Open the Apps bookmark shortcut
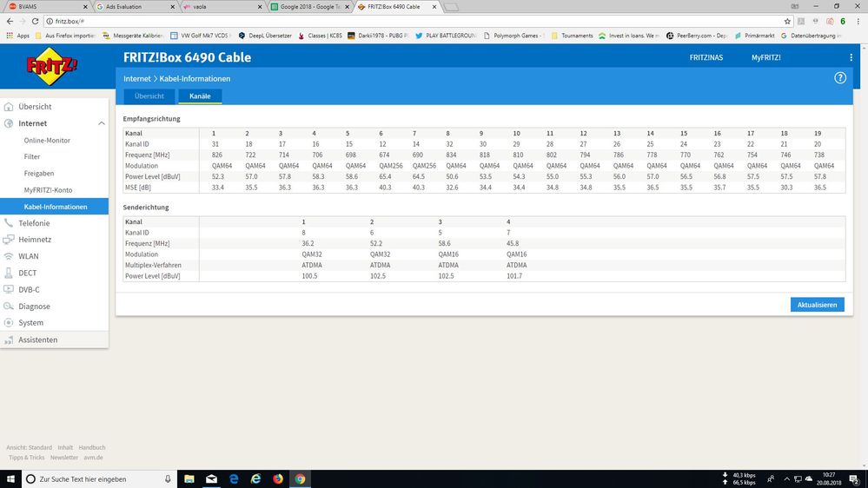This screenshot has height=488, width=868. 17,36
